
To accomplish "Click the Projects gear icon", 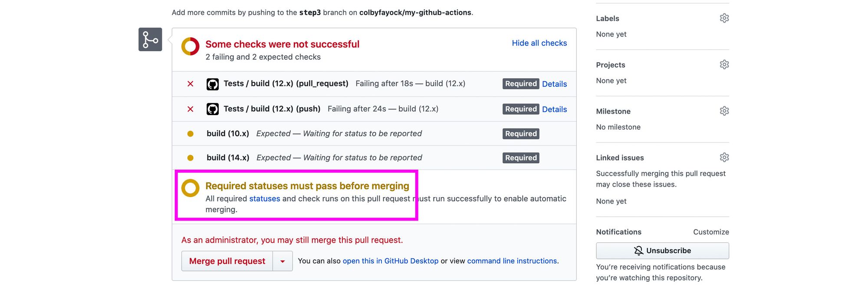I will 724,65.
